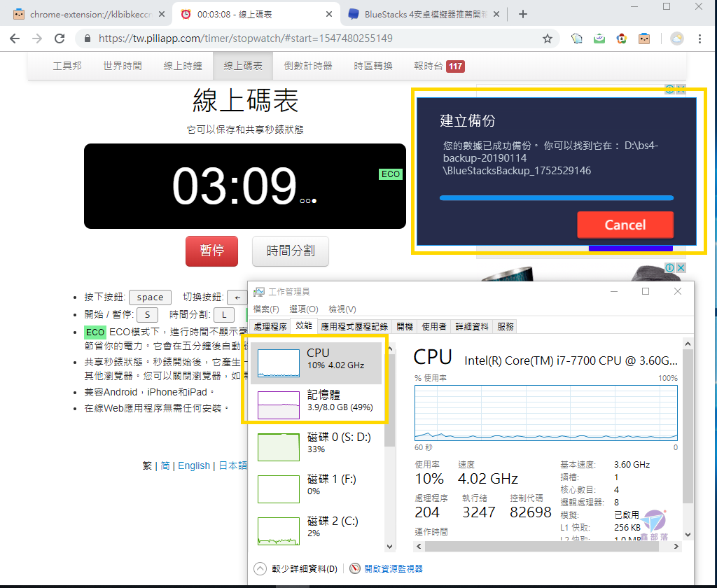Click the orange box-face extension icon

(x=644, y=39)
